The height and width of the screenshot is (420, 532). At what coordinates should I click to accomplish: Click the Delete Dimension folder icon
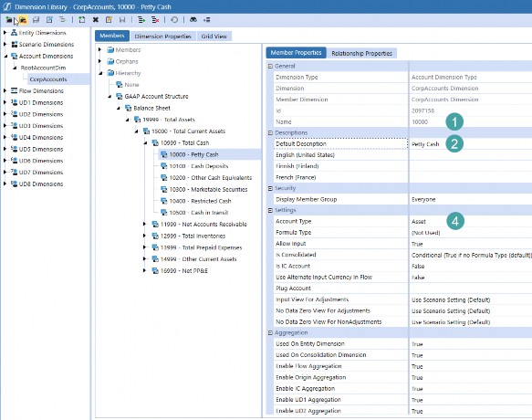coord(23,20)
